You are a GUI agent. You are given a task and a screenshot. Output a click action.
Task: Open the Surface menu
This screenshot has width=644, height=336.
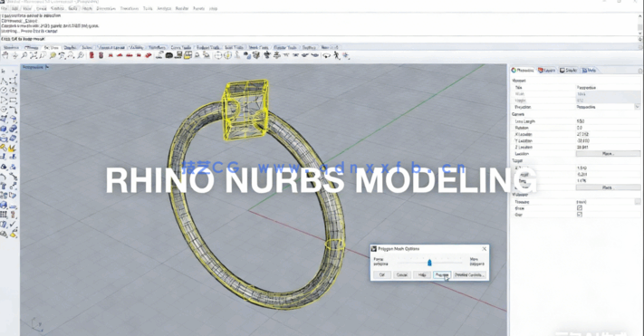[57, 8]
